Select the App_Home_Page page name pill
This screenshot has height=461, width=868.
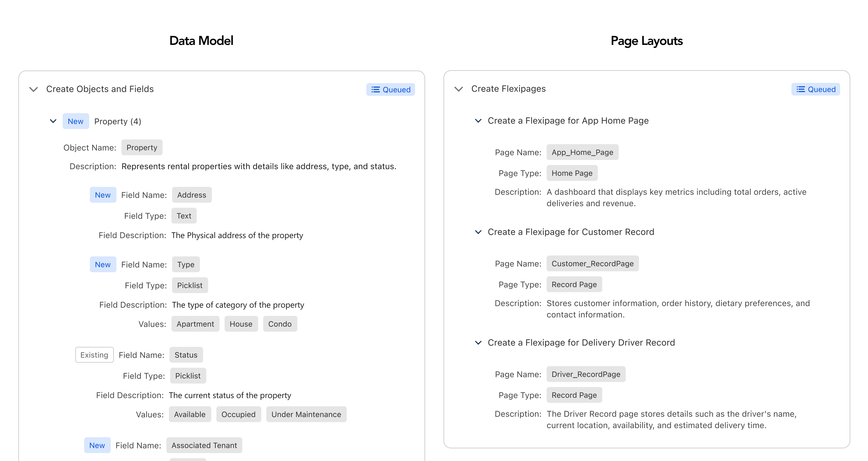[582, 152]
